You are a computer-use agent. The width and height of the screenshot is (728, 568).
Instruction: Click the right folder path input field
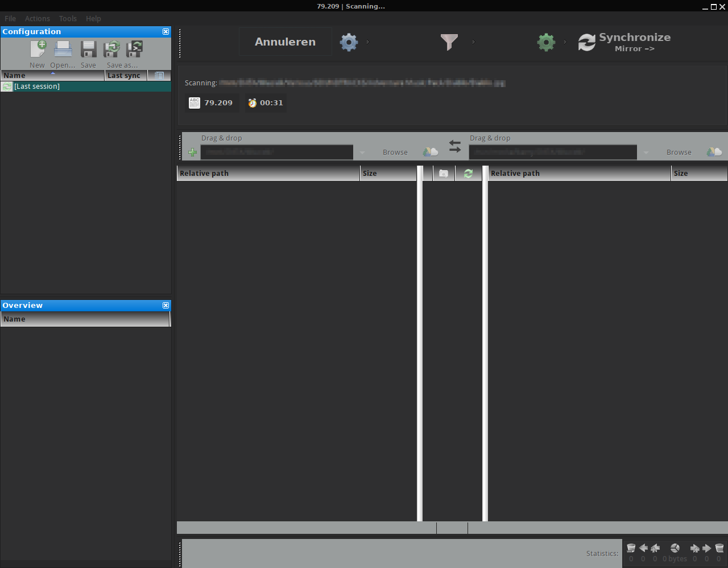click(553, 153)
